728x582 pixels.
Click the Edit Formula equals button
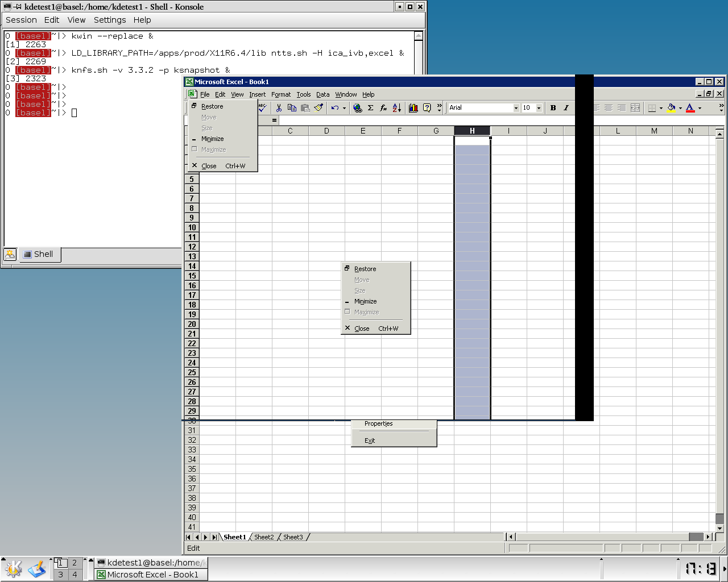[x=274, y=120]
